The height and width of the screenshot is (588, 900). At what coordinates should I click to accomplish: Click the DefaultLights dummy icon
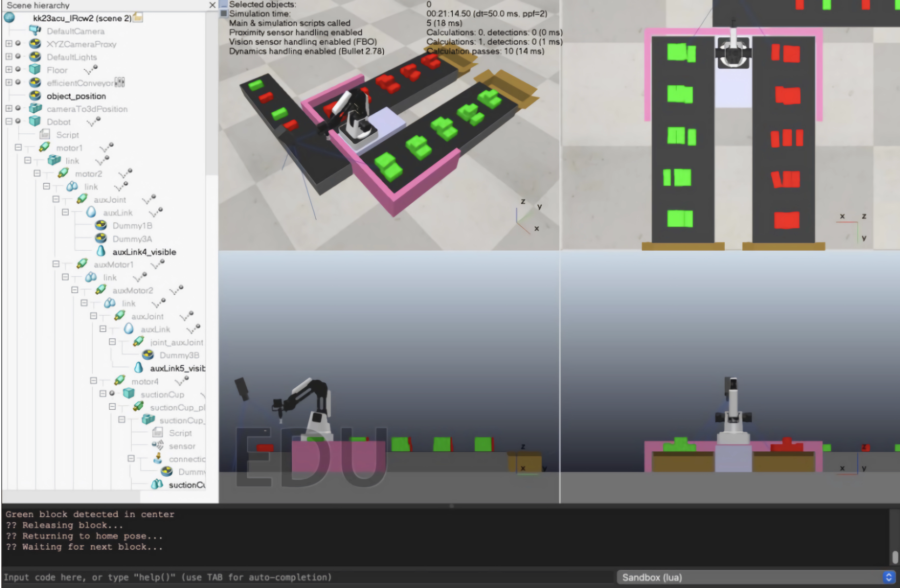pos(35,57)
